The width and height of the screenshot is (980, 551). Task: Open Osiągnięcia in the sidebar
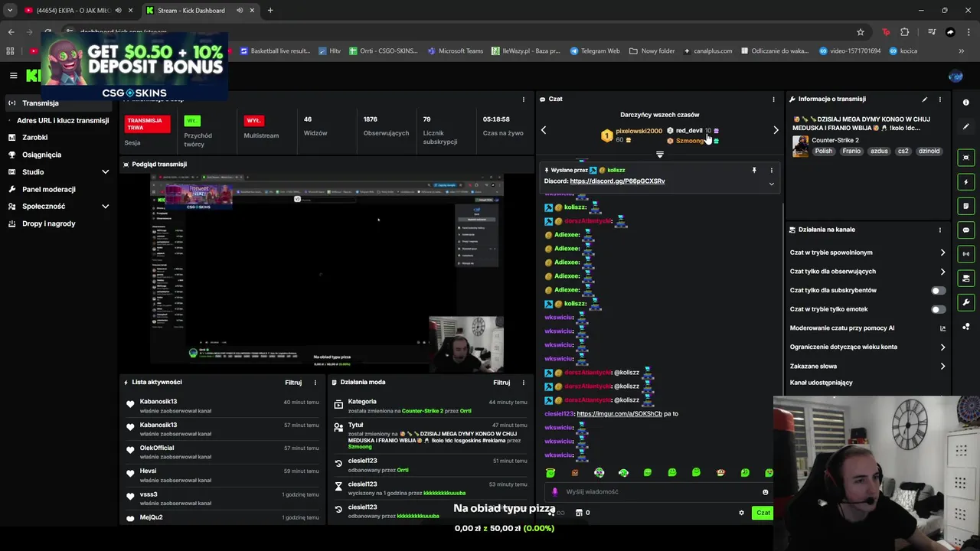41,155
